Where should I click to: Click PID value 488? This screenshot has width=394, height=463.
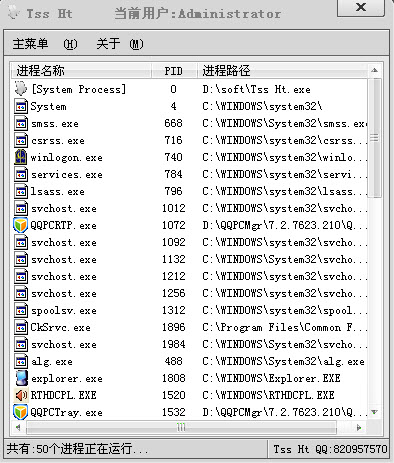point(174,361)
